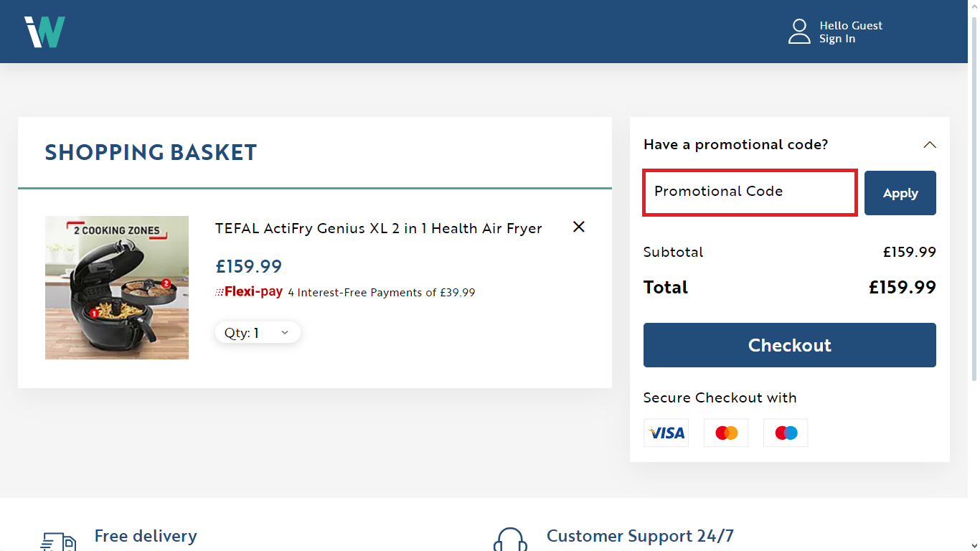Click the £159.99 product price
The width and height of the screenshot is (980, 551).
coord(248,266)
